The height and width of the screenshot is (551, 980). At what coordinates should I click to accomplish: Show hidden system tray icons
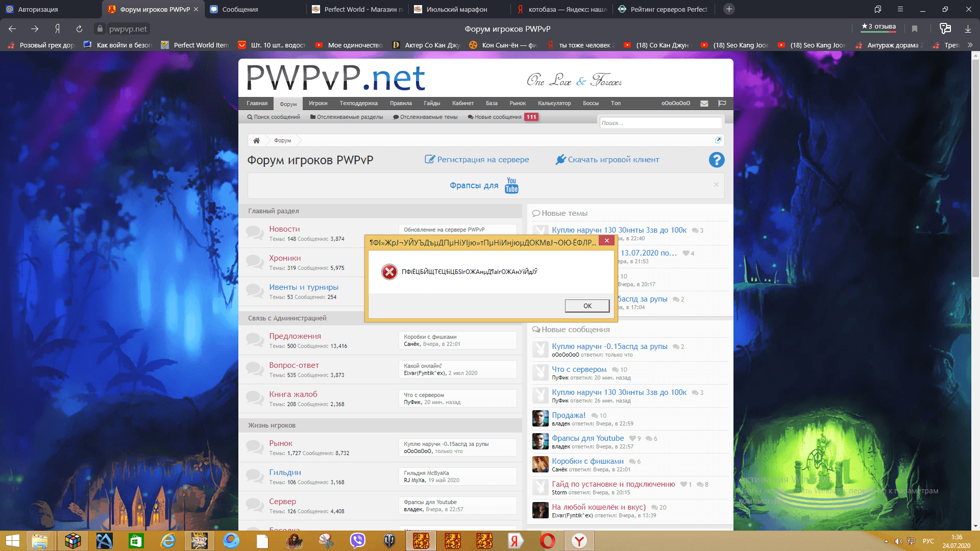(886, 541)
